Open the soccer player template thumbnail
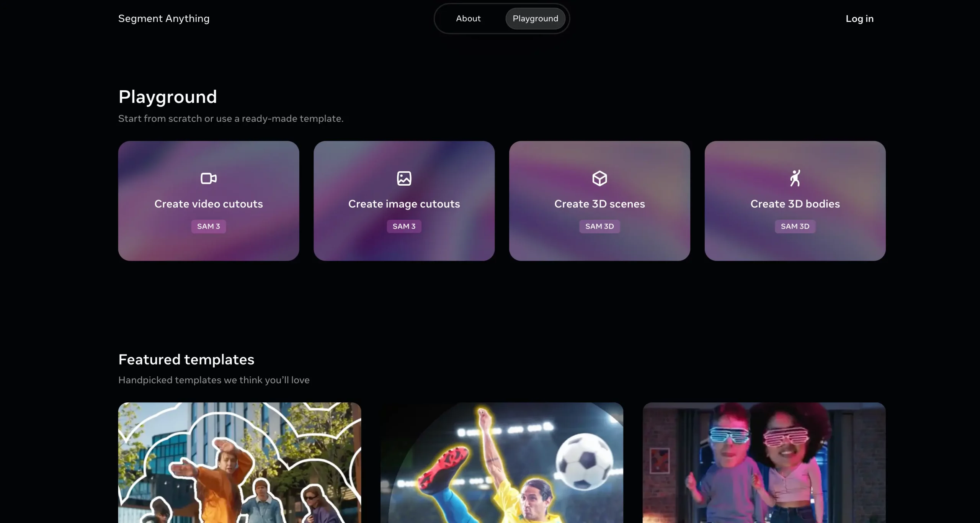This screenshot has height=523, width=980. pyautogui.click(x=501, y=463)
